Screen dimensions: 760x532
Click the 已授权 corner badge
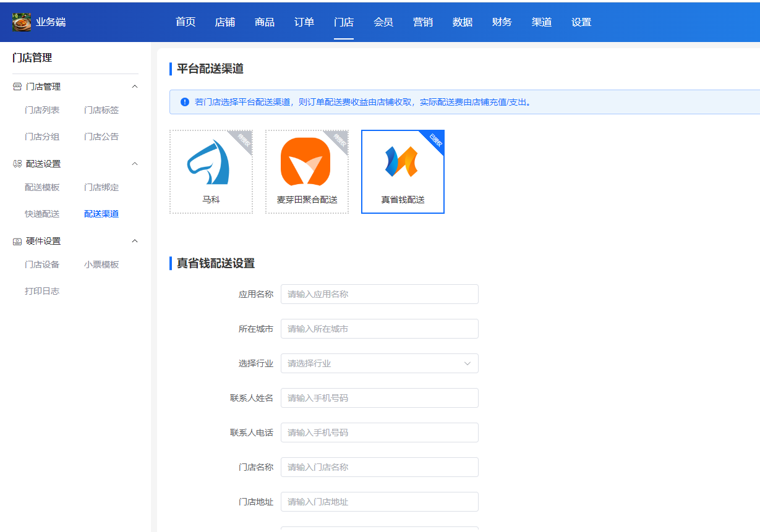pyautogui.click(x=435, y=140)
